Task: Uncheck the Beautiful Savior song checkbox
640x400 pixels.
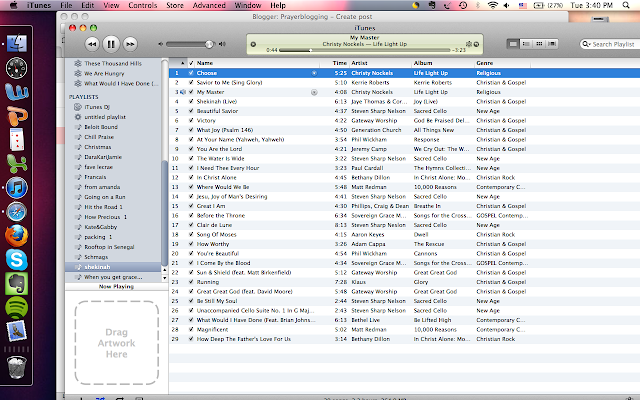Action: (x=191, y=111)
